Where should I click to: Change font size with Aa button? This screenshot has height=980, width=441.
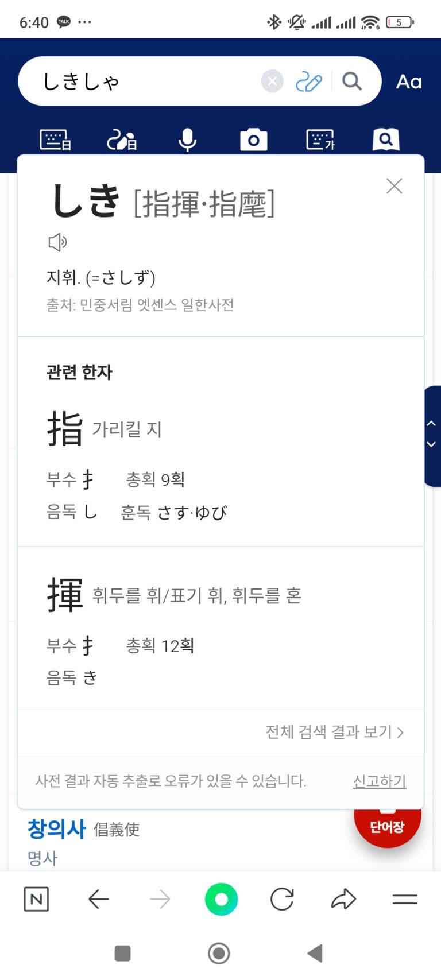409,82
